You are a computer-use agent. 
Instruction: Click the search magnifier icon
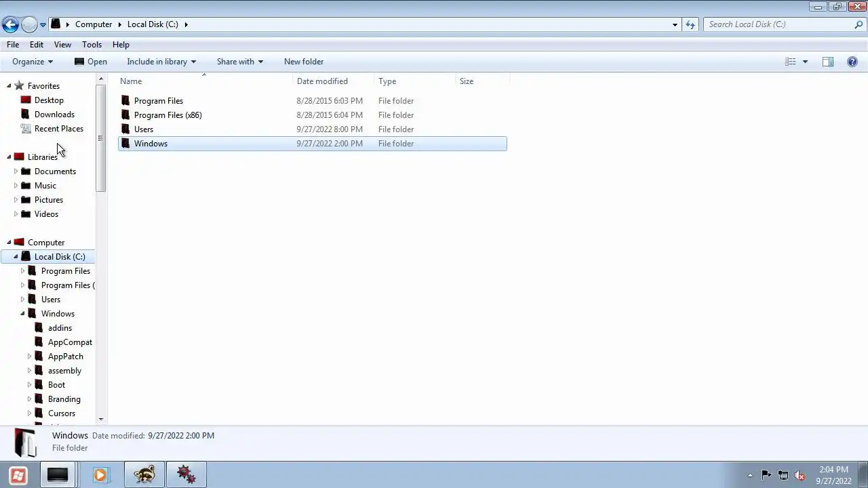(x=859, y=24)
